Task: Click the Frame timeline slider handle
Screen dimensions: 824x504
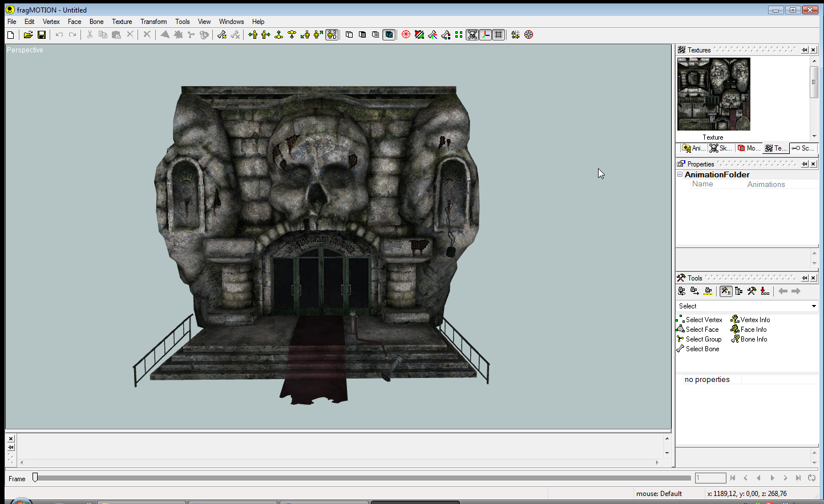Action: (x=35, y=478)
